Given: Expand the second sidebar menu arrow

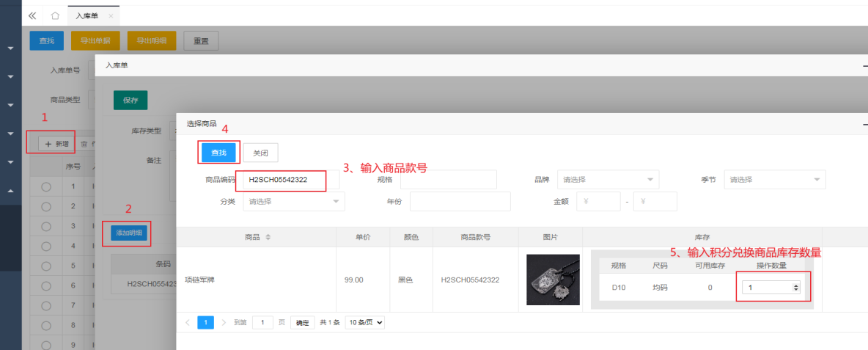Looking at the screenshot, I should point(10,76).
